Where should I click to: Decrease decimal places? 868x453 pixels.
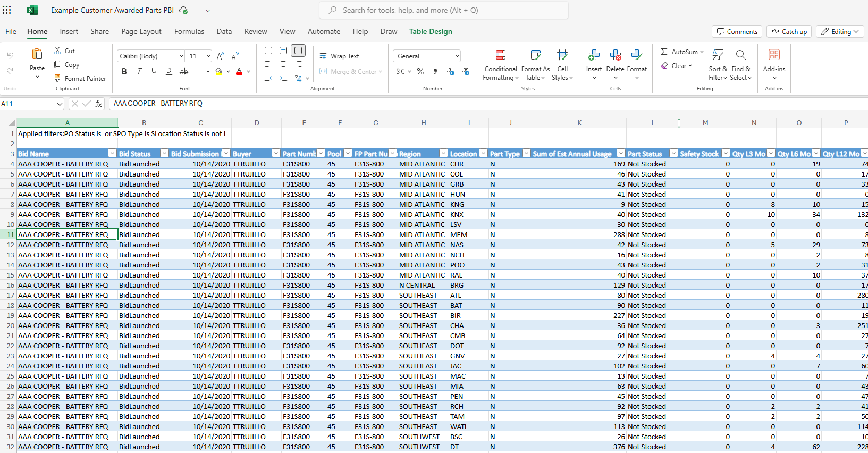(466, 71)
